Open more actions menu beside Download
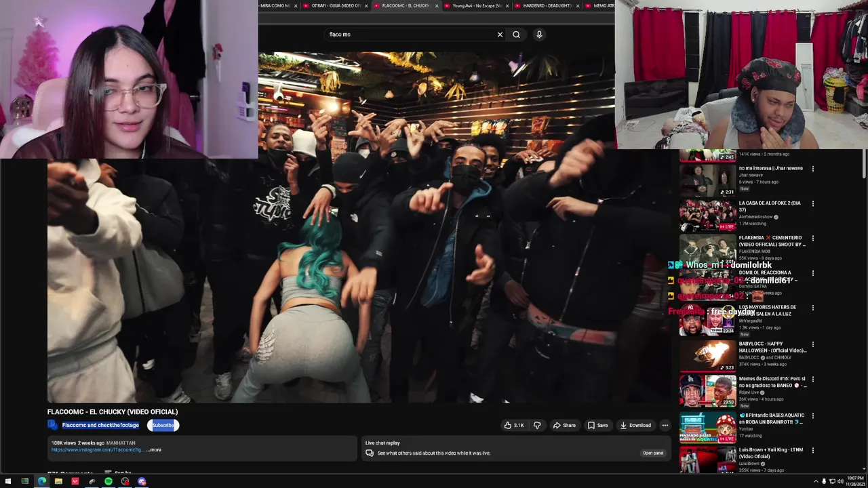The image size is (868, 488). [665, 426]
